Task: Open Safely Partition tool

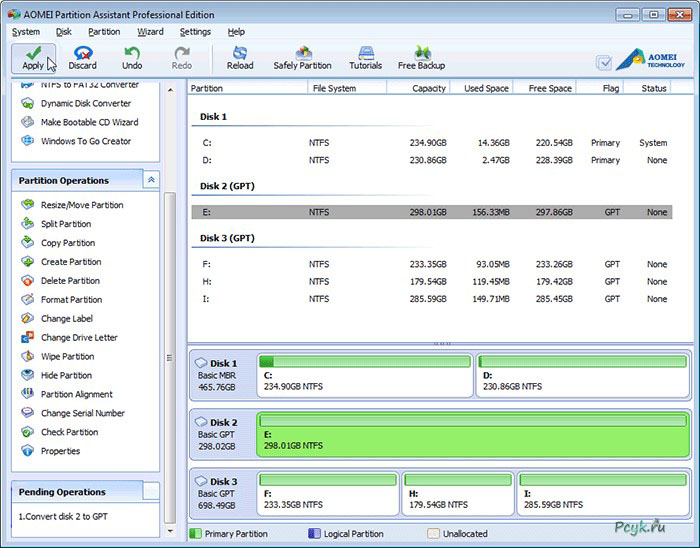Action: pyautogui.click(x=302, y=58)
